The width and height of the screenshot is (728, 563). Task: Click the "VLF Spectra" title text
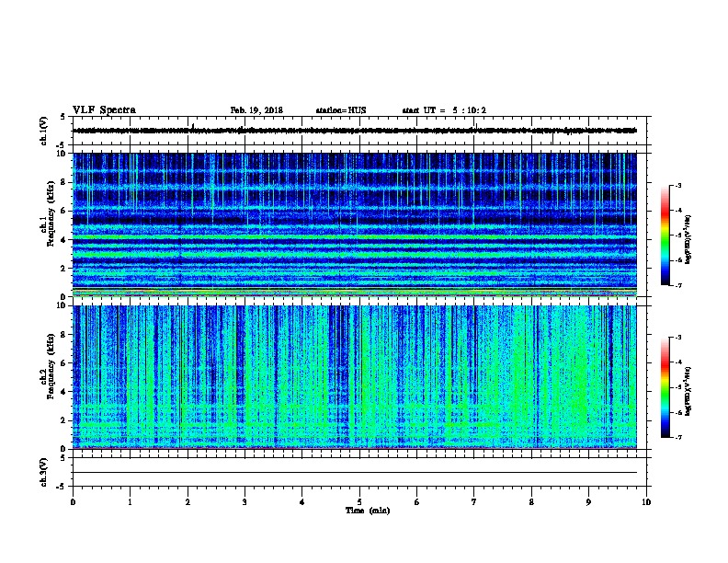tap(104, 110)
